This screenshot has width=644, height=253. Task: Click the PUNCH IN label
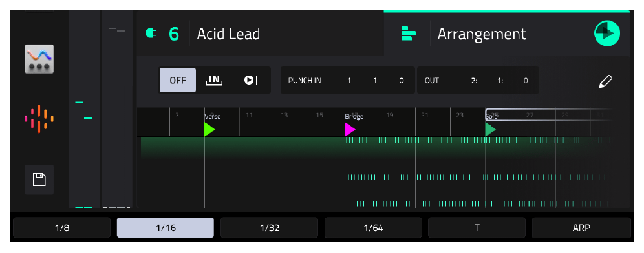click(x=305, y=81)
